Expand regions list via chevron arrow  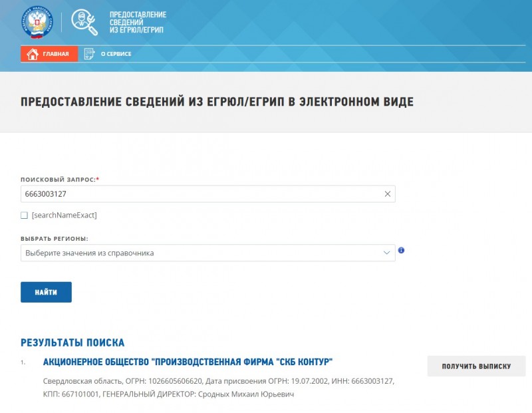[x=386, y=253]
